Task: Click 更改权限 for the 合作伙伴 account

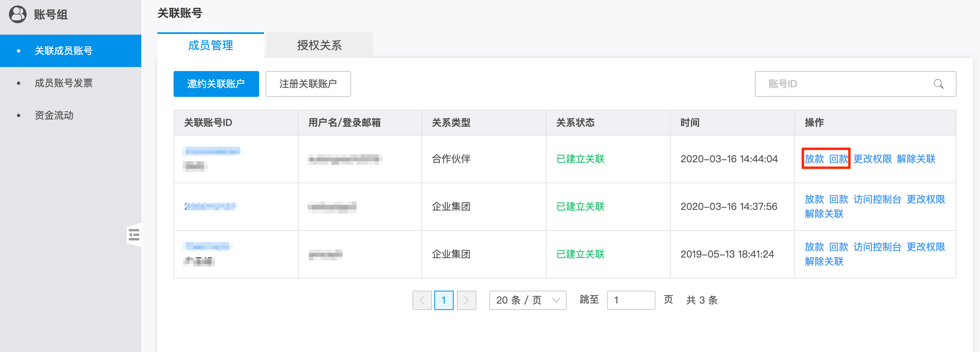Action: (872, 159)
